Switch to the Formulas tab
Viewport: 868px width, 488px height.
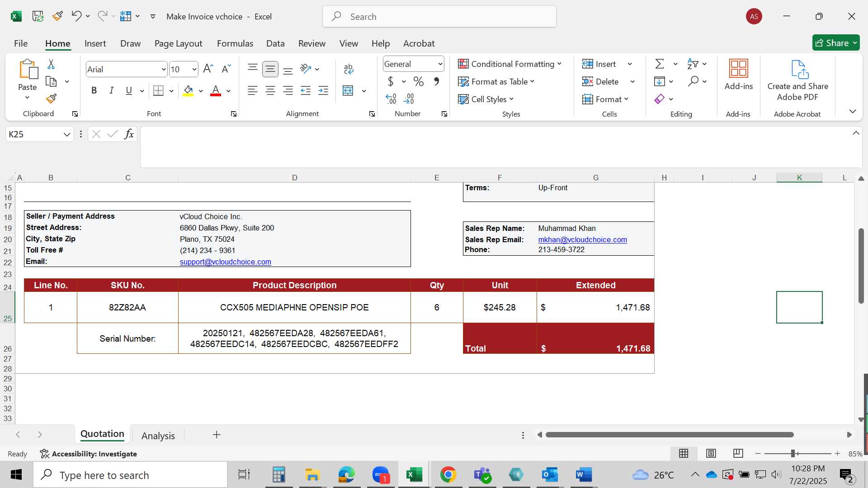click(235, 43)
